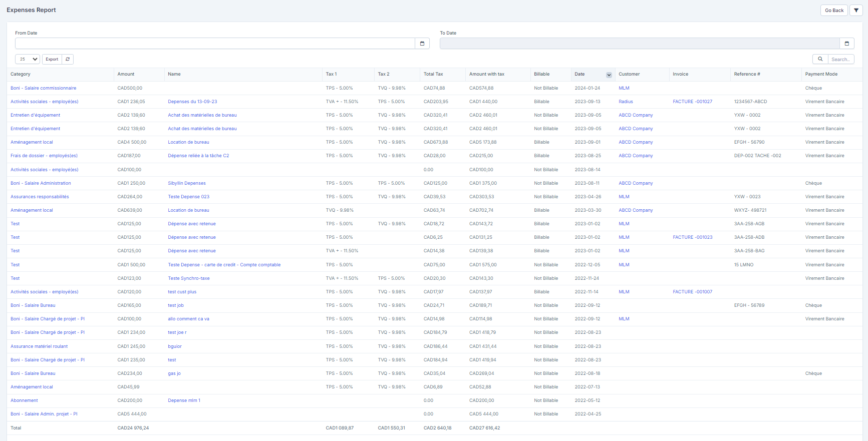Select reference WXYZ- 498721 cell
This screenshot has height=441, width=868.
point(750,210)
